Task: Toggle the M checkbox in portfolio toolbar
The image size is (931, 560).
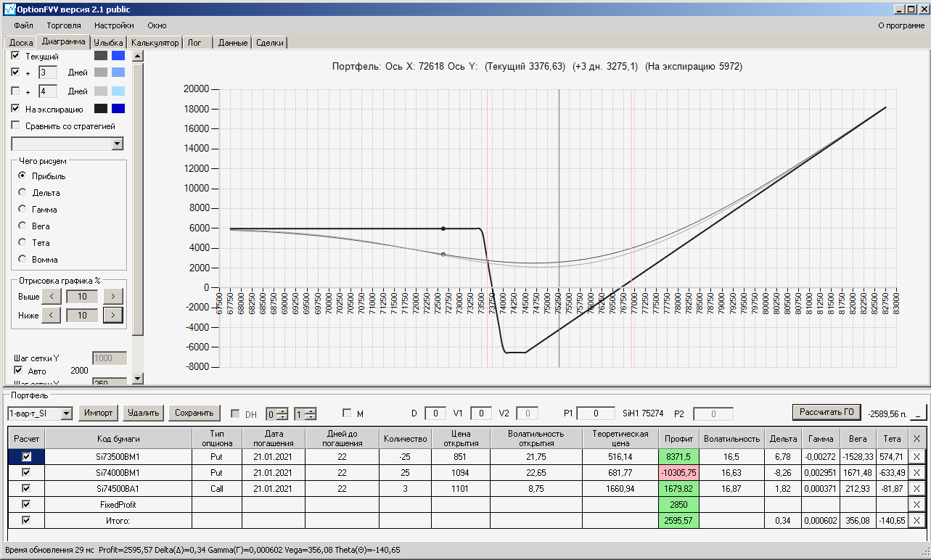Action: click(x=347, y=413)
